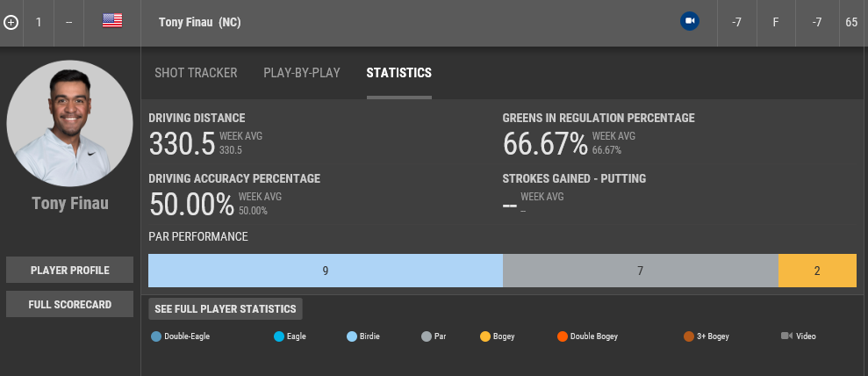Select the Statistics tab

398,73
